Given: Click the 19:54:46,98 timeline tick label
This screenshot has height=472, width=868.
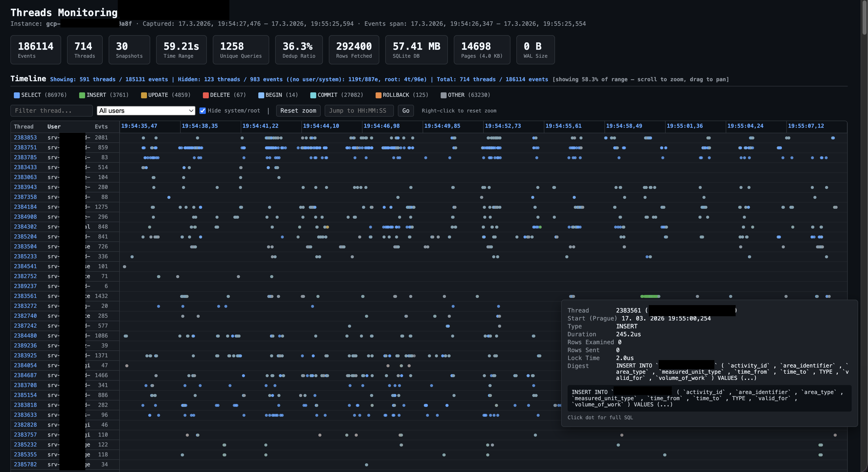Looking at the screenshot, I should click(x=382, y=126).
